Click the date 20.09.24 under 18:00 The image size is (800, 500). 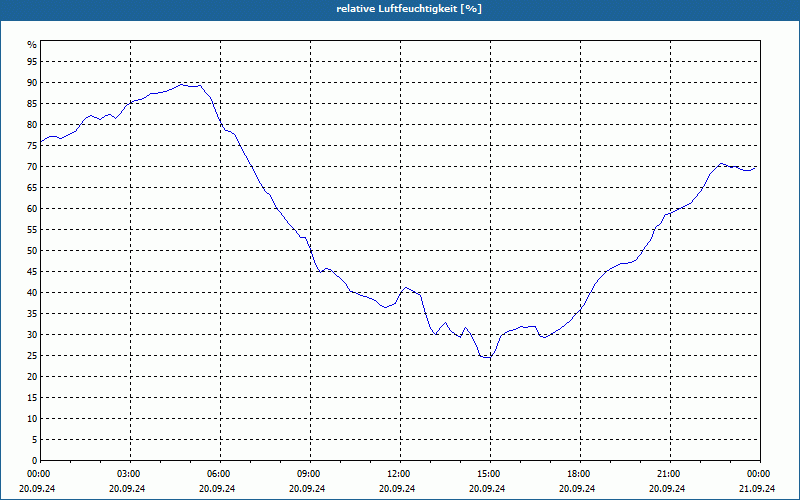click(x=577, y=489)
